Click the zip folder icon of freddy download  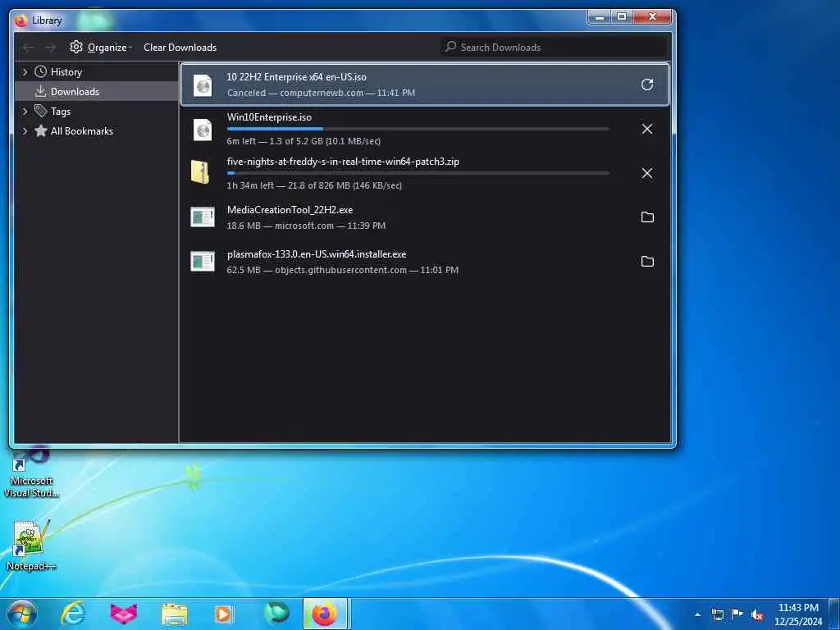tap(200, 172)
